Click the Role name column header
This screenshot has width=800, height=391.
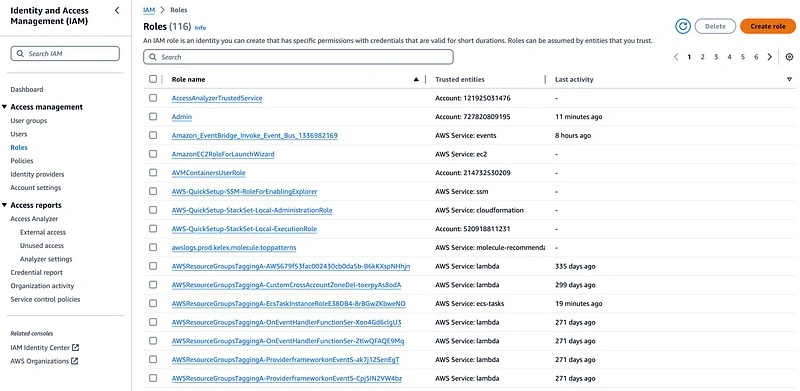188,80
